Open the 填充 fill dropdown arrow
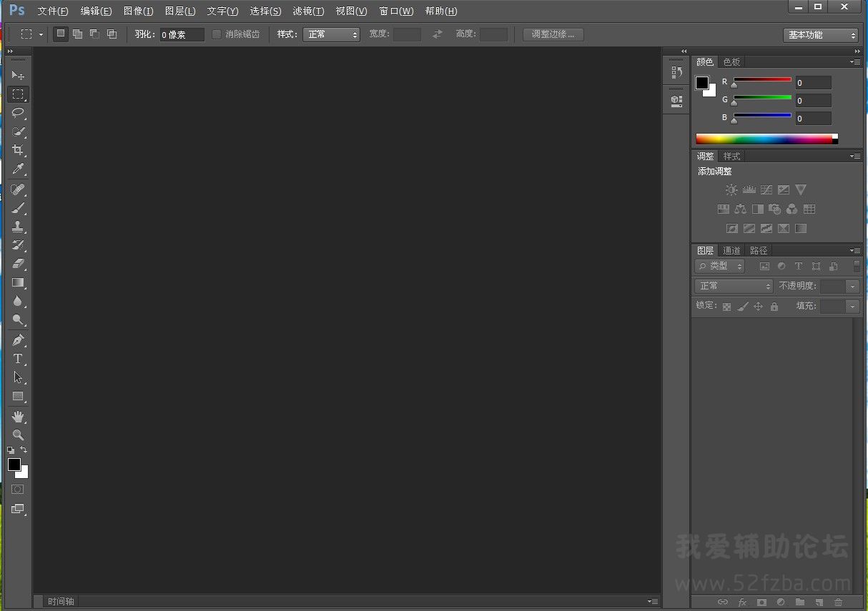This screenshot has height=611, width=868. (852, 306)
